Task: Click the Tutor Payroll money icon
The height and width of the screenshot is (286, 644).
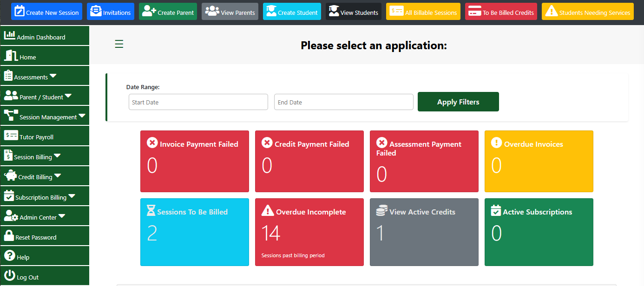Action: coord(11,136)
